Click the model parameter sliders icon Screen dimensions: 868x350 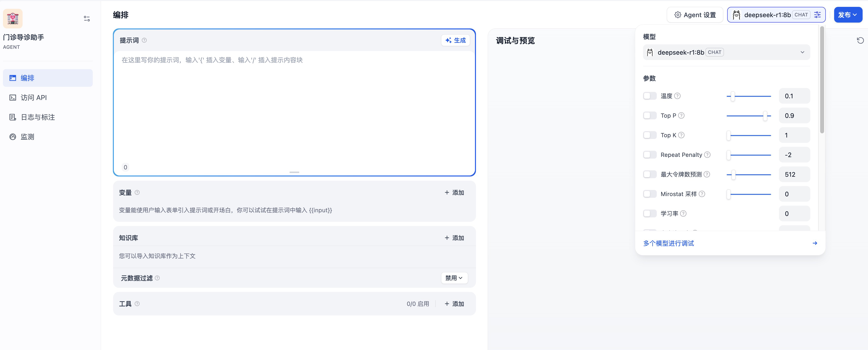(x=817, y=15)
